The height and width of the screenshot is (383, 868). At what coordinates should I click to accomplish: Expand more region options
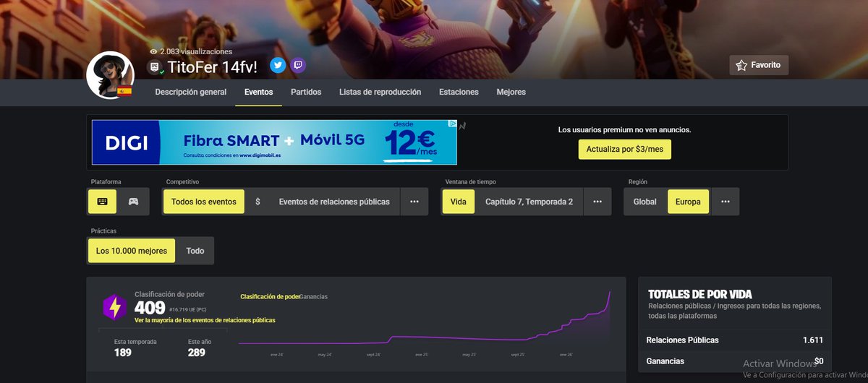click(725, 202)
